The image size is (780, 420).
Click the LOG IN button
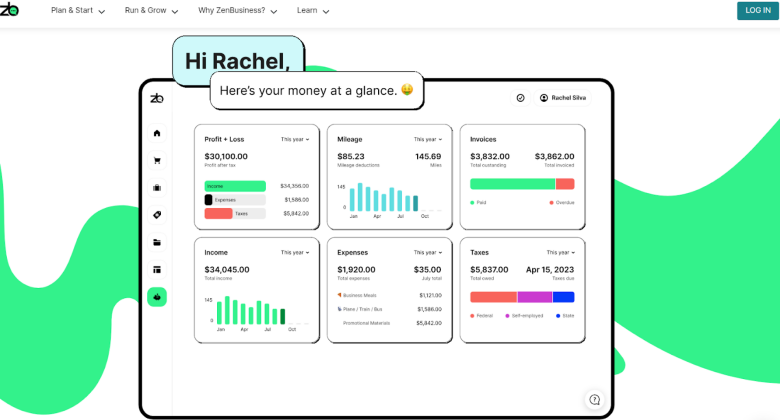tap(758, 10)
